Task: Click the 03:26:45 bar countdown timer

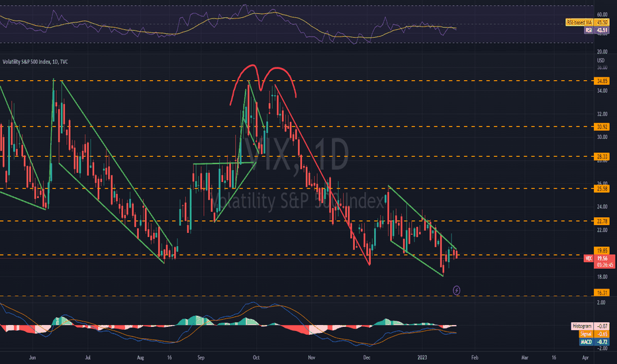Action: pos(605,265)
